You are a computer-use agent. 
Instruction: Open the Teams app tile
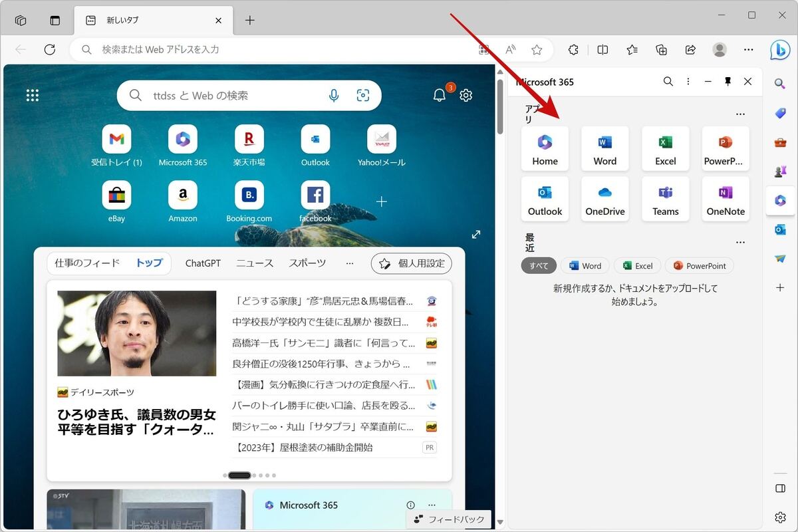click(665, 199)
